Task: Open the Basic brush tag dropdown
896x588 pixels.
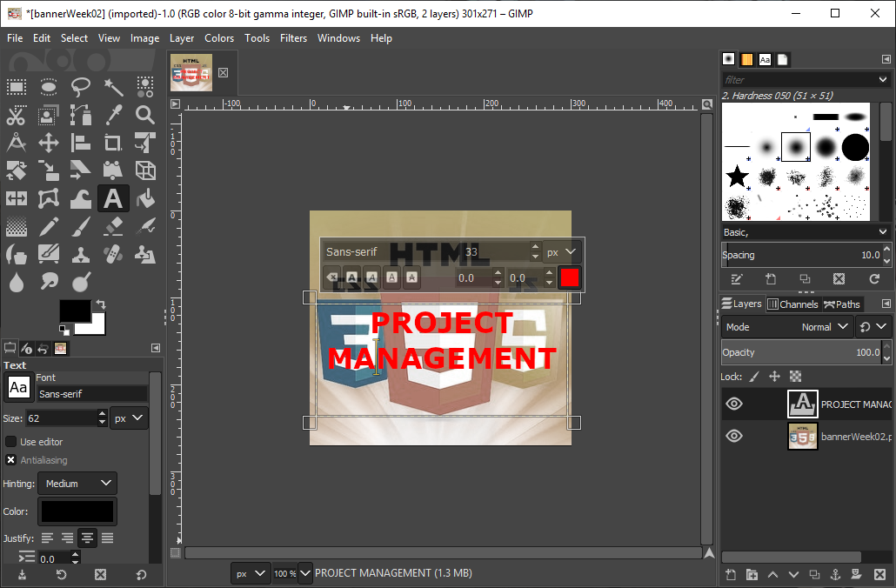Action: click(883, 232)
